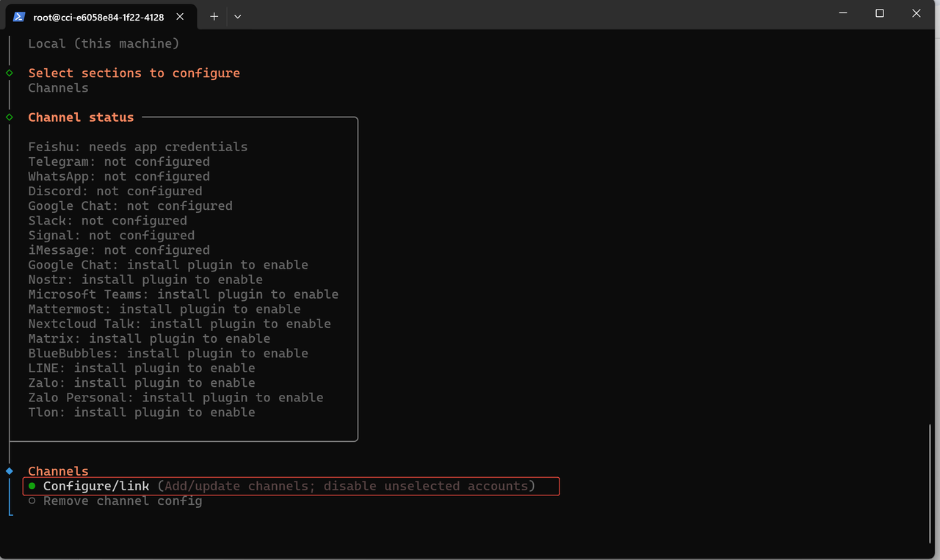
Task: Click the Telegram not configured line
Action: pos(119,161)
